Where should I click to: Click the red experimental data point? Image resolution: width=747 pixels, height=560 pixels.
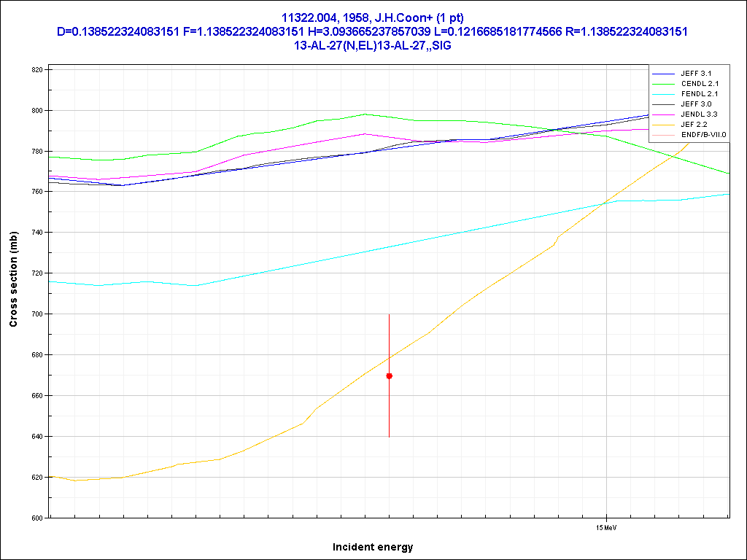click(x=389, y=376)
